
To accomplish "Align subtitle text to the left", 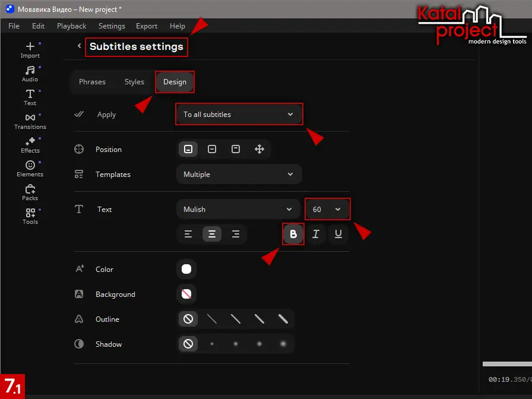I will [x=188, y=235].
